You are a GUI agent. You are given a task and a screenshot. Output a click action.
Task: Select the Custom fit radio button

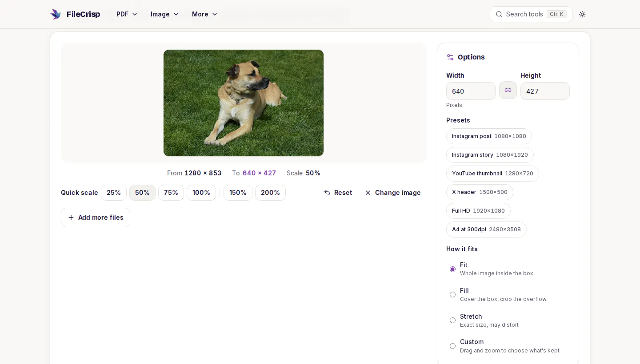point(452,346)
